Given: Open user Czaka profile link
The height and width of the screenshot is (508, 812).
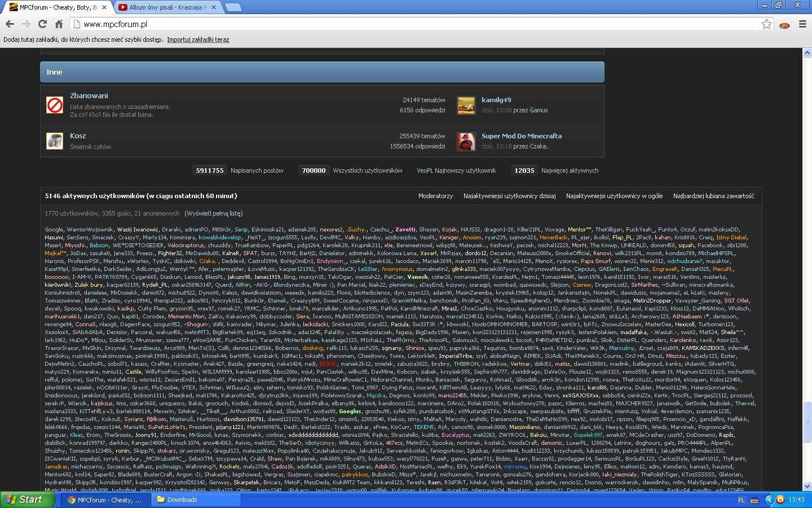Looking at the screenshot, I should [538, 146].
